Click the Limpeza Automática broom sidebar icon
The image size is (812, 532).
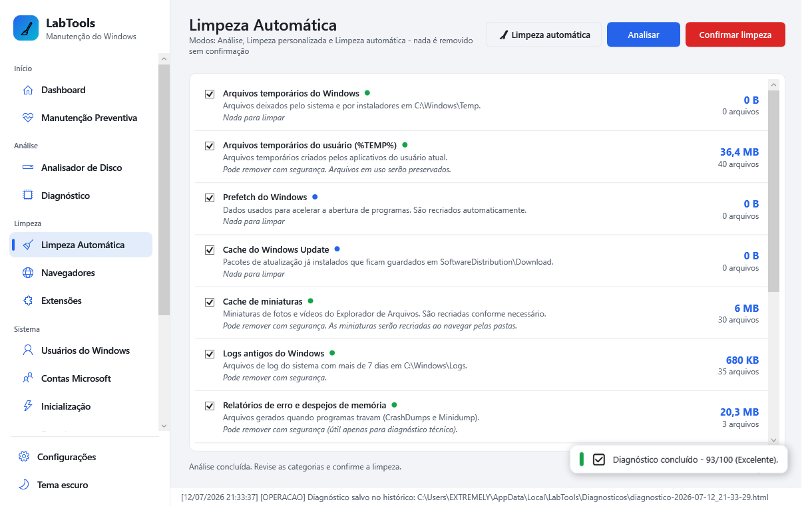(27, 245)
